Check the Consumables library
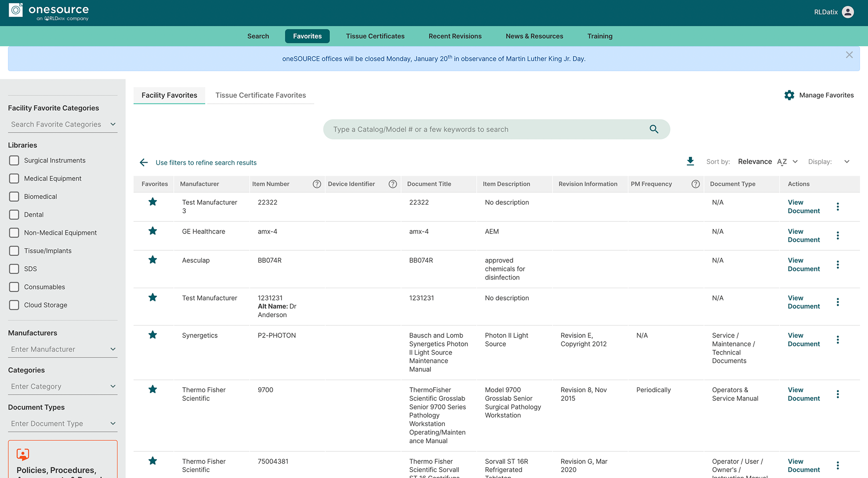The height and width of the screenshot is (478, 868). click(x=14, y=287)
